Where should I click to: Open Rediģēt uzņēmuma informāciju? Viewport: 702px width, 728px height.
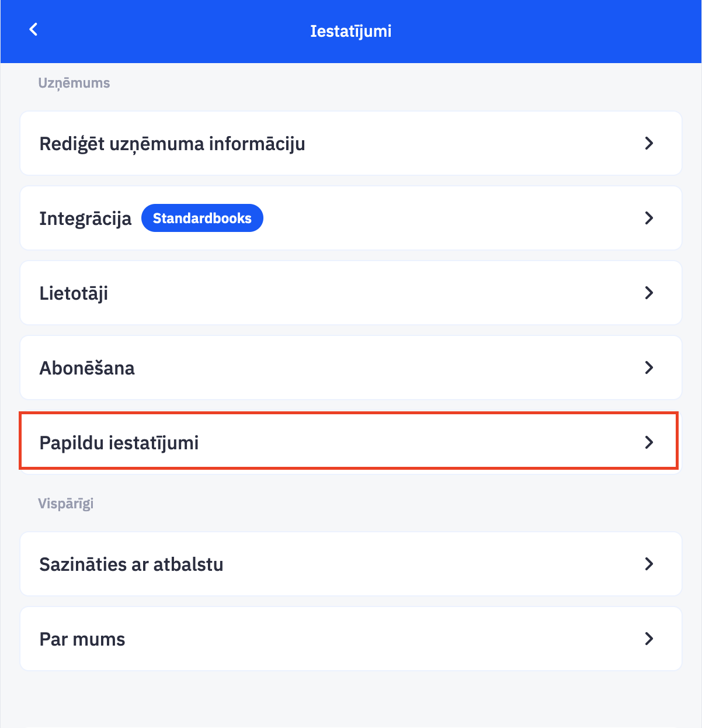(x=172, y=144)
